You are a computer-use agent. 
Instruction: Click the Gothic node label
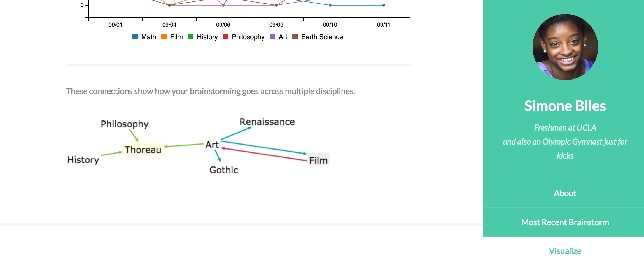click(224, 170)
